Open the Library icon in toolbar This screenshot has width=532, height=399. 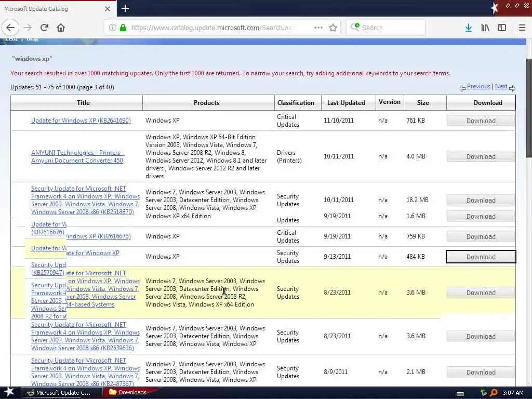[485, 28]
